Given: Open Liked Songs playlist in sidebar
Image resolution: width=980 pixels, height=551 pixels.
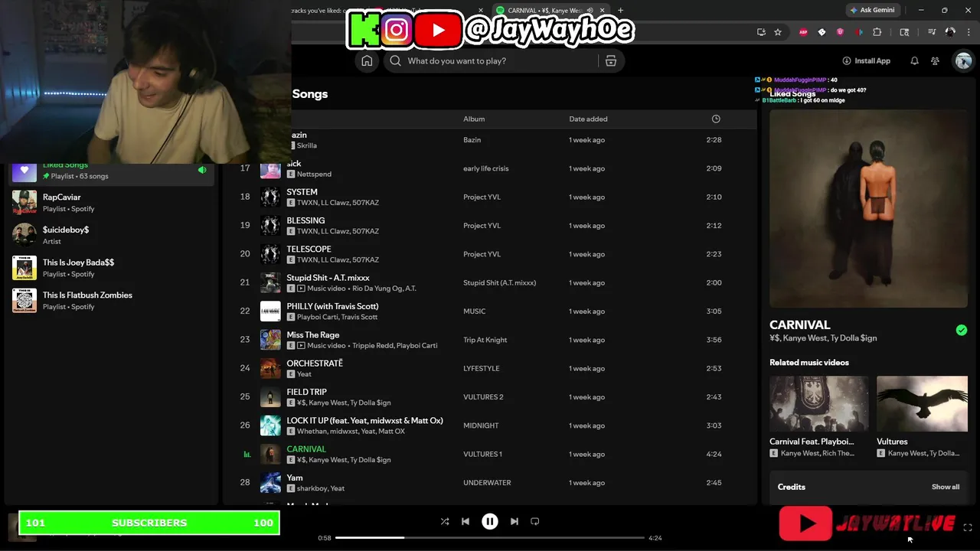Looking at the screenshot, I should (111, 171).
